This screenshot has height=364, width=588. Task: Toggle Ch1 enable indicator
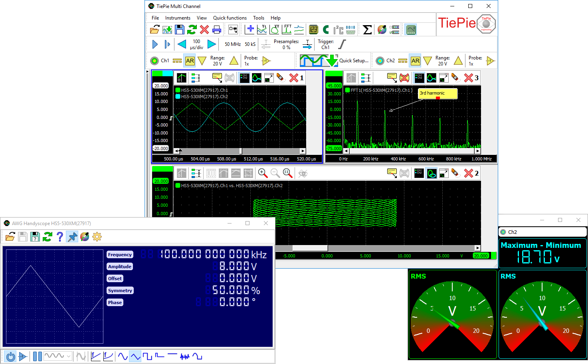click(154, 61)
